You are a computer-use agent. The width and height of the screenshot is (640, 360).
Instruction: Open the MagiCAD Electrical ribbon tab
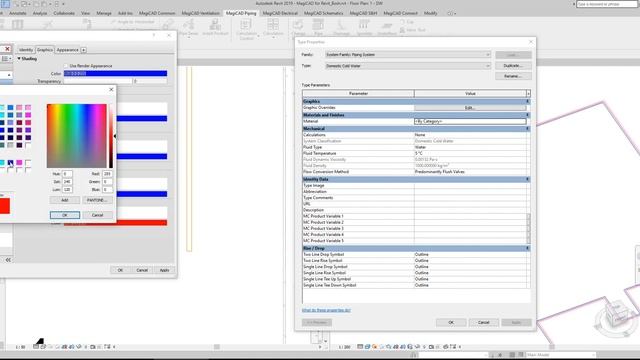[280, 13]
